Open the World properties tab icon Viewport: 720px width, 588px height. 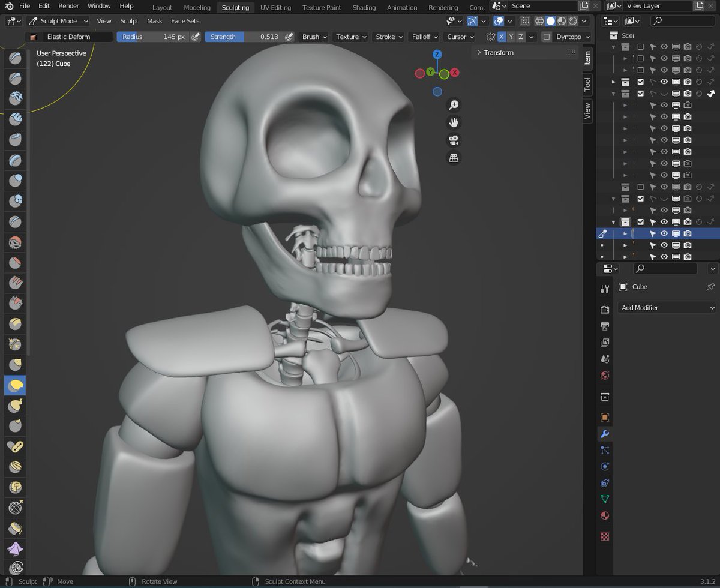tap(605, 376)
